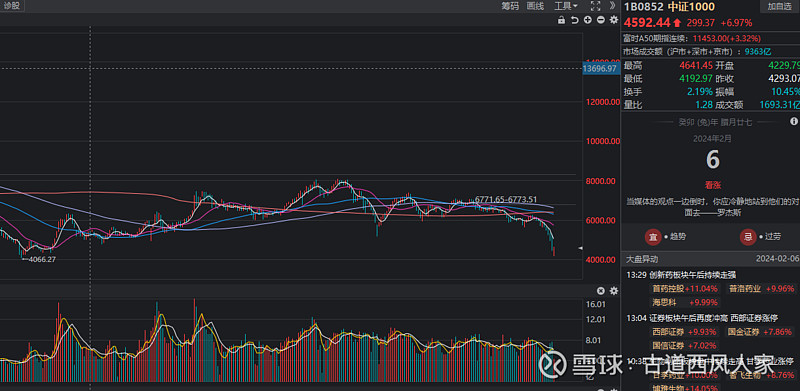Click the undo arrow icon above chart
800x391 pixels.
[574, 20]
